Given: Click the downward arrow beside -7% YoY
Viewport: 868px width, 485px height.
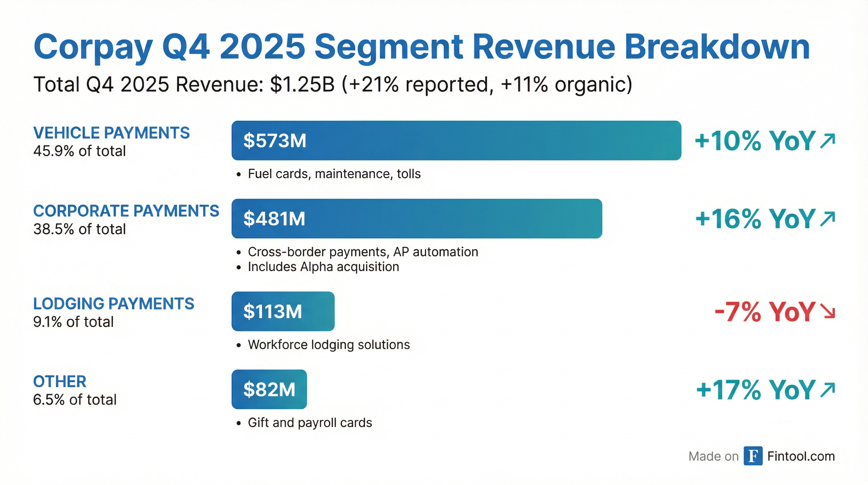Looking at the screenshot, I should (828, 311).
